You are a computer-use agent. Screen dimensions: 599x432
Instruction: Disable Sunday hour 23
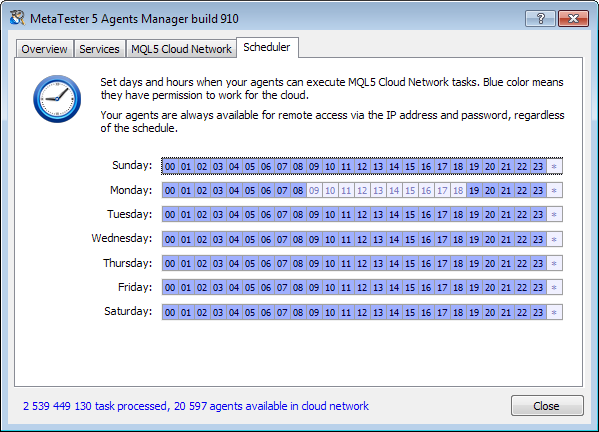click(538, 167)
